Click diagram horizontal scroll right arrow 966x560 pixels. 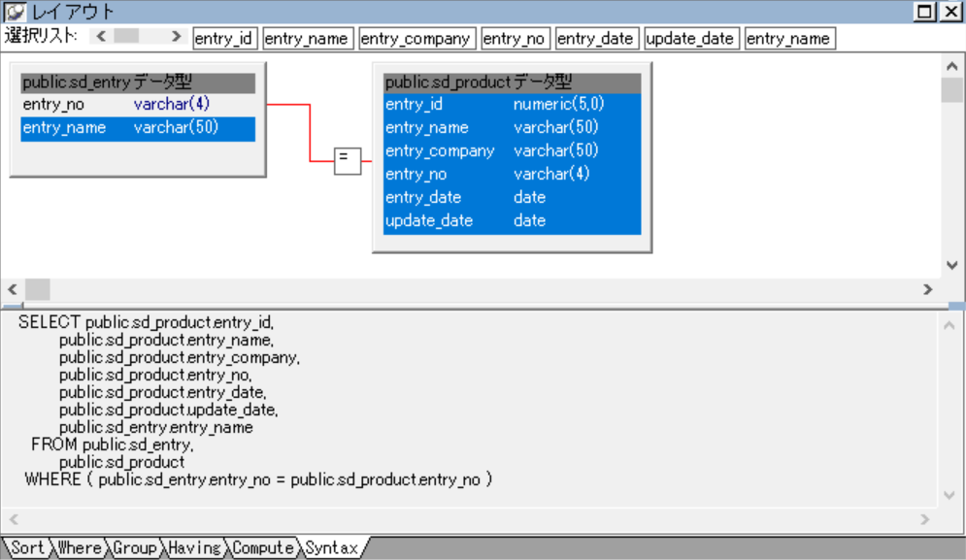pos(927,289)
